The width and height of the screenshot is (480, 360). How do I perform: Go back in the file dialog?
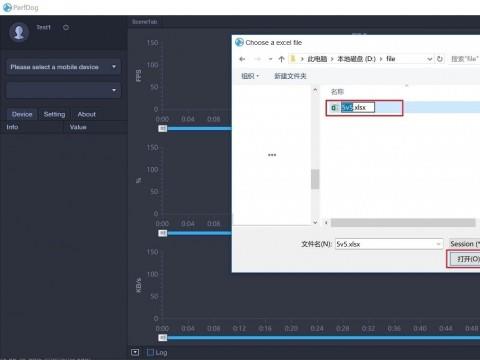[242, 59]
